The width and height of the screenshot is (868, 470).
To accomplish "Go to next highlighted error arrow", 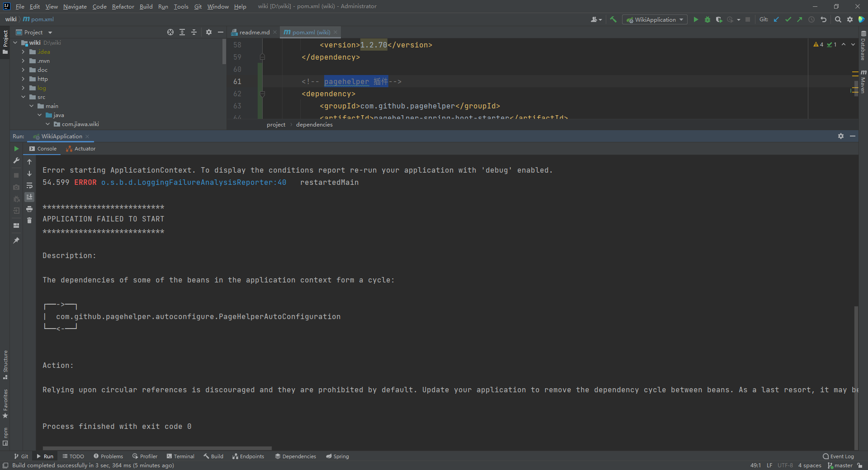I will (x=853, y=44).
